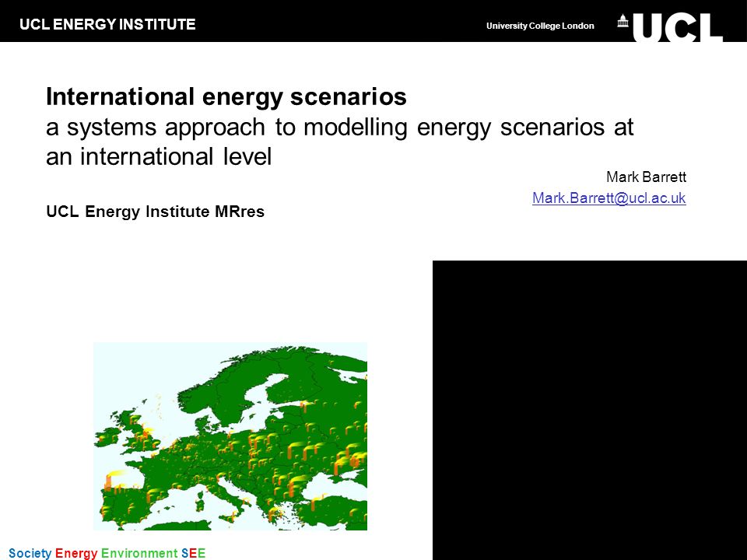Click the black rectangle placeholder on the slide
The height and width of the screenshot is (560, 747).
pos(590,410)
